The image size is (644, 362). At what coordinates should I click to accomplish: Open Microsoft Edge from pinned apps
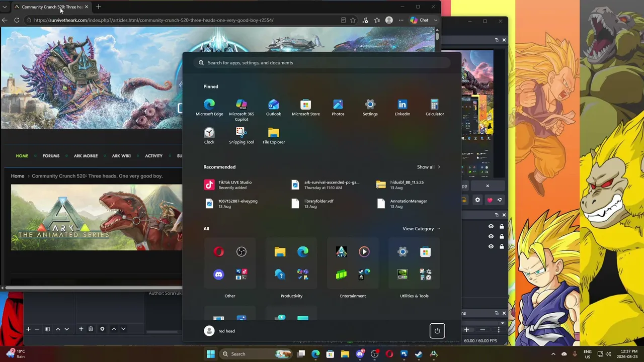coord(209,107)
